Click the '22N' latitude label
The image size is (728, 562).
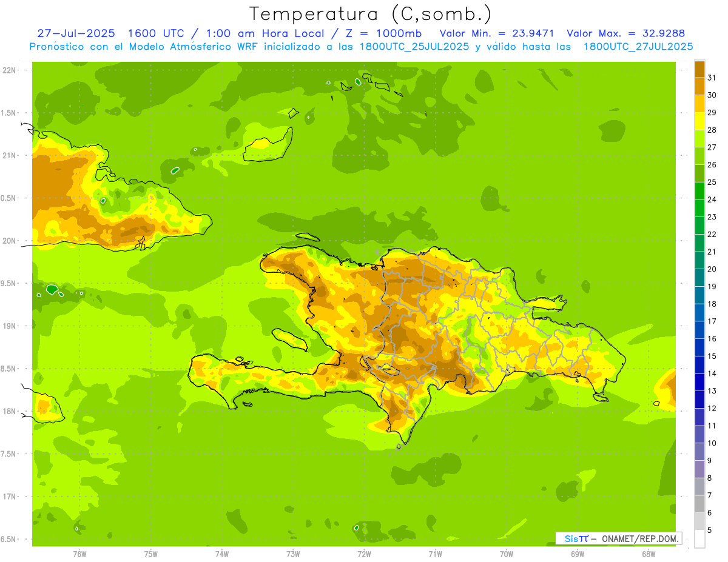[10, 70]
